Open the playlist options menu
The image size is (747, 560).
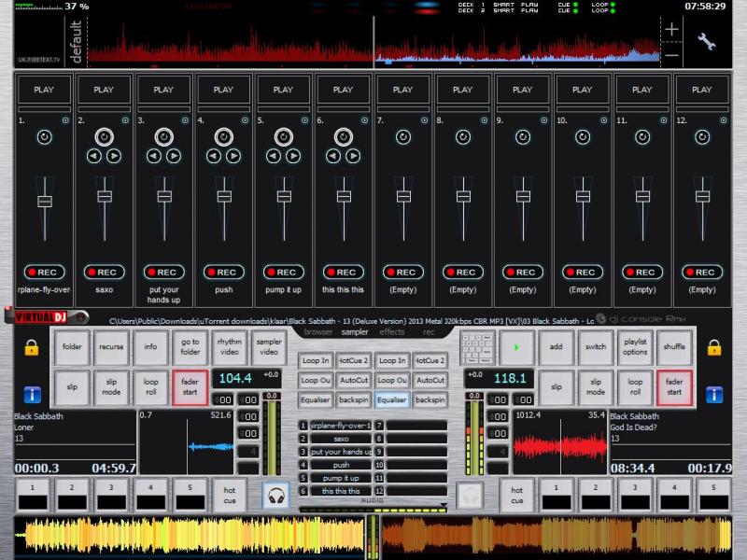635,346
